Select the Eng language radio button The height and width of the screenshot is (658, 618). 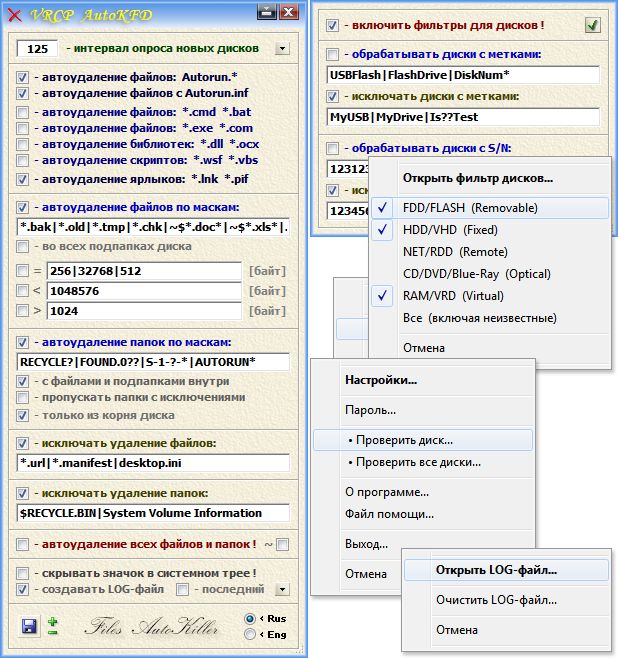pos(250,634)
